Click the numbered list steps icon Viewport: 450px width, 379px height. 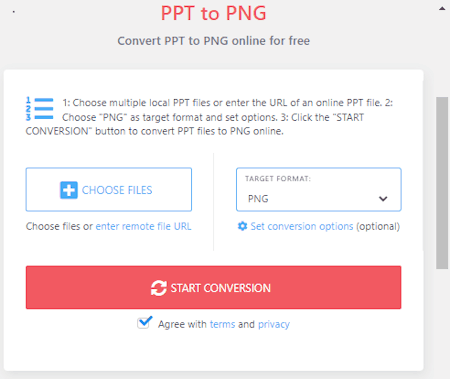pos(39,109)
